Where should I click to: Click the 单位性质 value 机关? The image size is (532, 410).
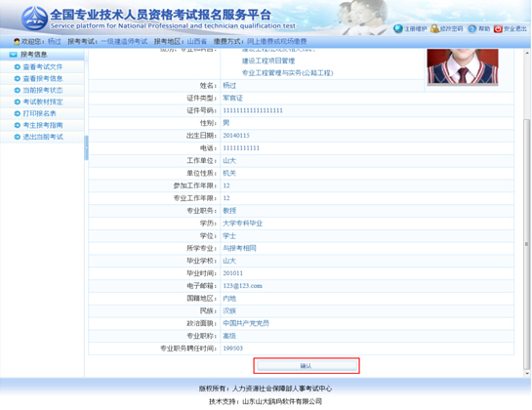(x=229, y=173)
